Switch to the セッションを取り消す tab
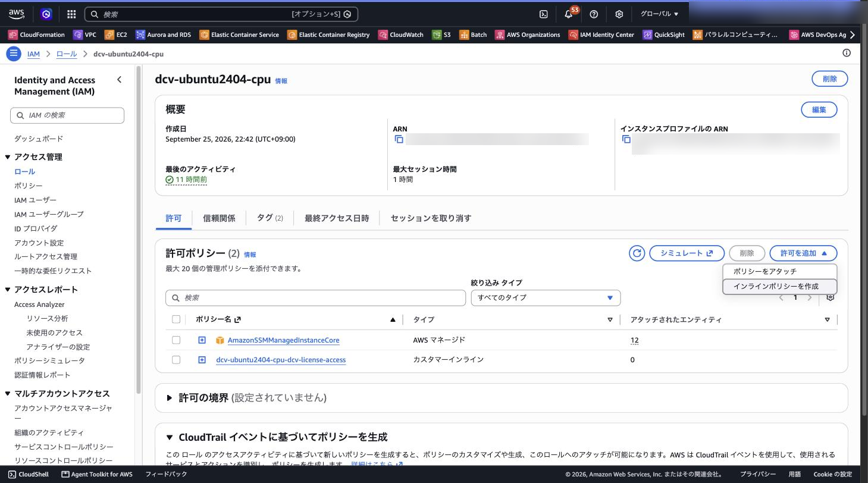 coord(431,218)
